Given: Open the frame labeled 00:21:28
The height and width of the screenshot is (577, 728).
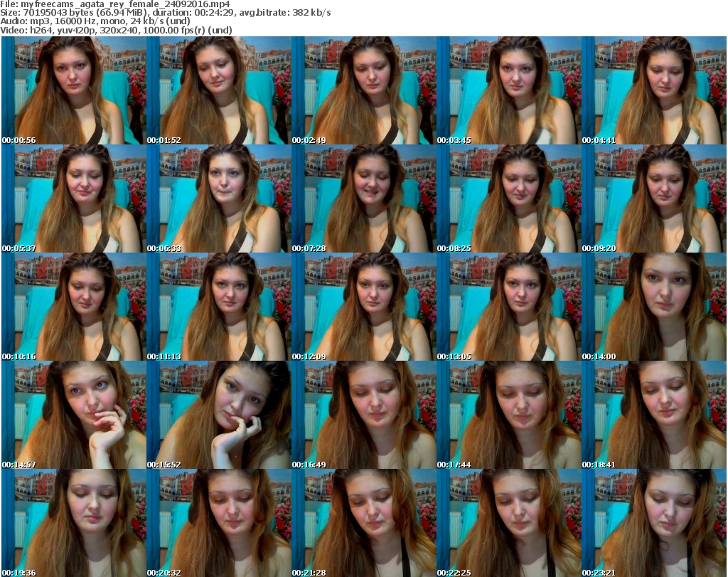Looking at the screenshot, I should coord(363,523).
